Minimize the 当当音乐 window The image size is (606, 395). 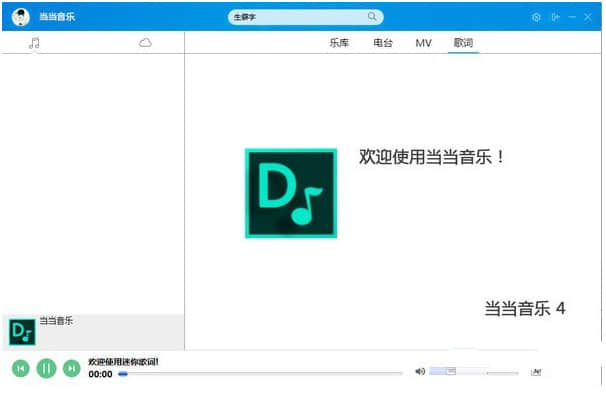coord(572,17)
